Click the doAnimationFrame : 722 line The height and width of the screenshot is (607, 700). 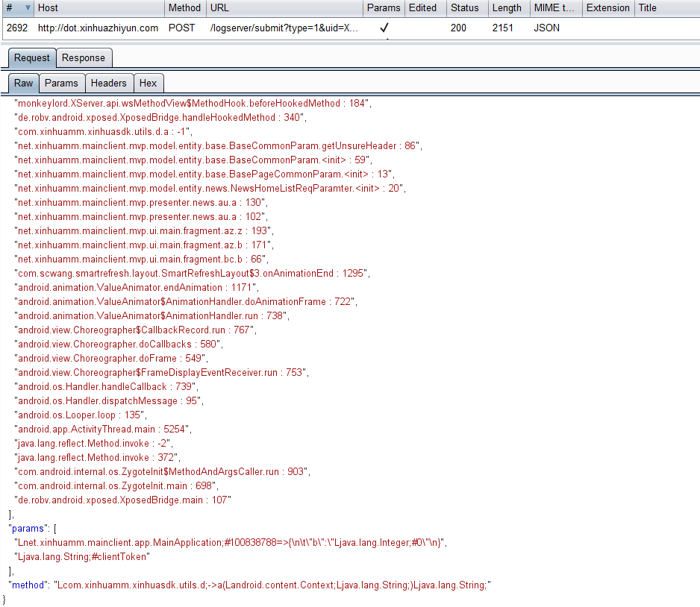coord(186,302)
